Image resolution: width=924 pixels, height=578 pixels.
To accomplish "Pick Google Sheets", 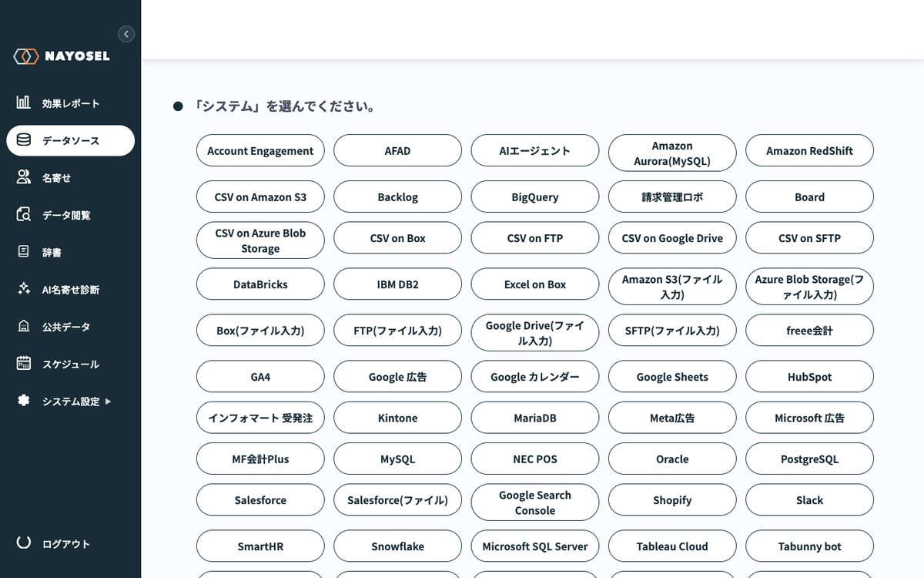I will click(x=672, y=377).
